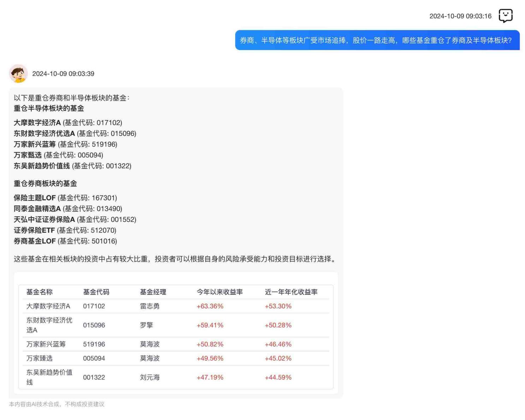The image size is (525, 420).
Task: Click the heading '重仓券商板块的基金'
Action: [45, 184]
